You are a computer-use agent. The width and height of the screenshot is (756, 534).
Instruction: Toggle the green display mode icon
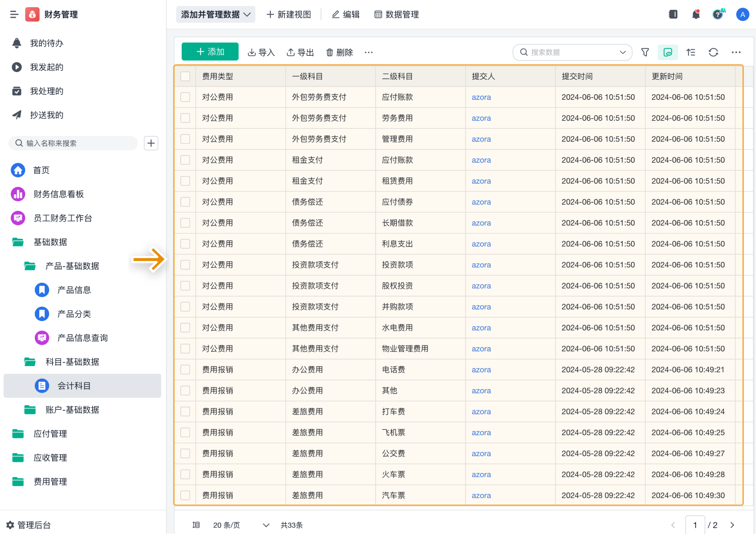pyautogui.click(x=668, y=52)
